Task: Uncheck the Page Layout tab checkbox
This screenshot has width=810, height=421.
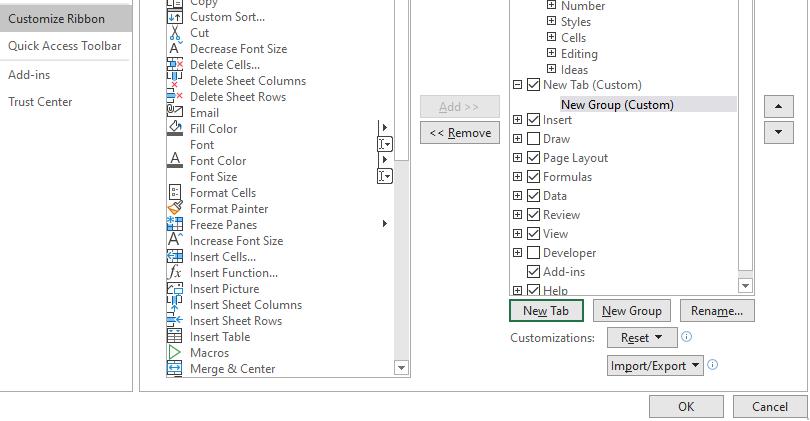Action: pos(533,158)
